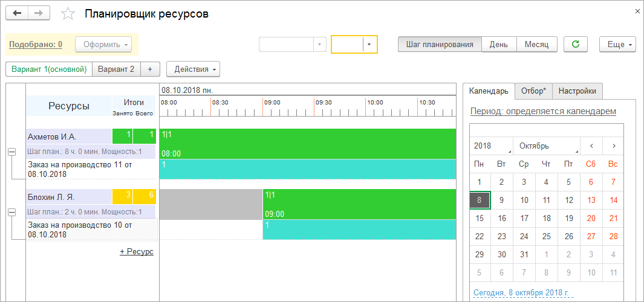Go to previous month in calendar

(591, 146)
